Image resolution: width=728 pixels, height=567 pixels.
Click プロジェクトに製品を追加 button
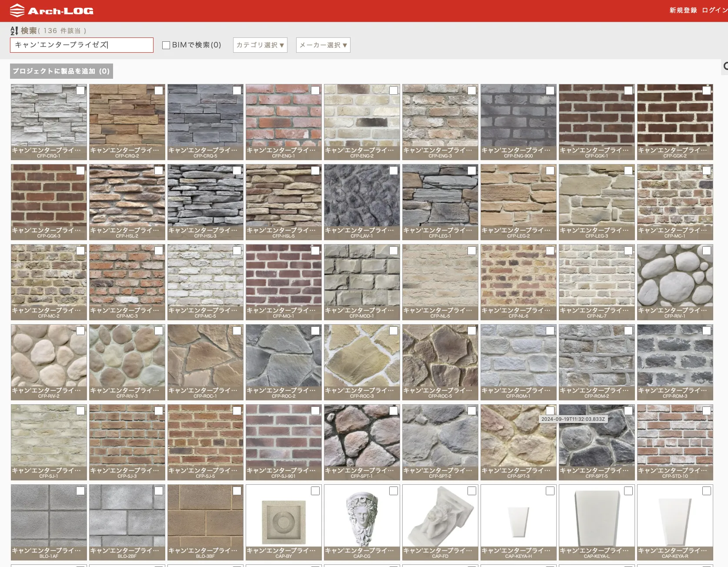tap(61, 71)
